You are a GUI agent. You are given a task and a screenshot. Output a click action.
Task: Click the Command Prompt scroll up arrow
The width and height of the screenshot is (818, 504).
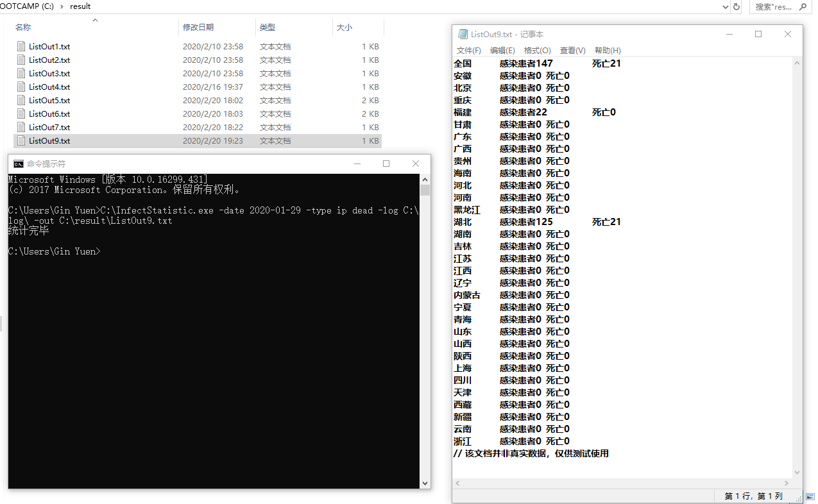pyautogui.click(x=425, y=179)
